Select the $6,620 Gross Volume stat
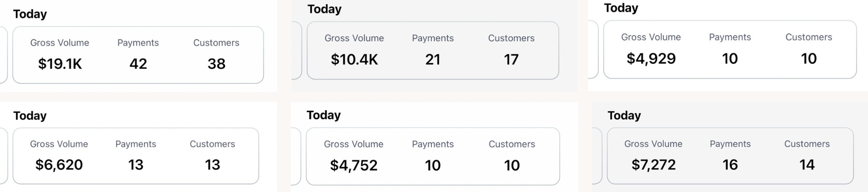The height and width of the screenshot is (192, 868). (59, 165)
